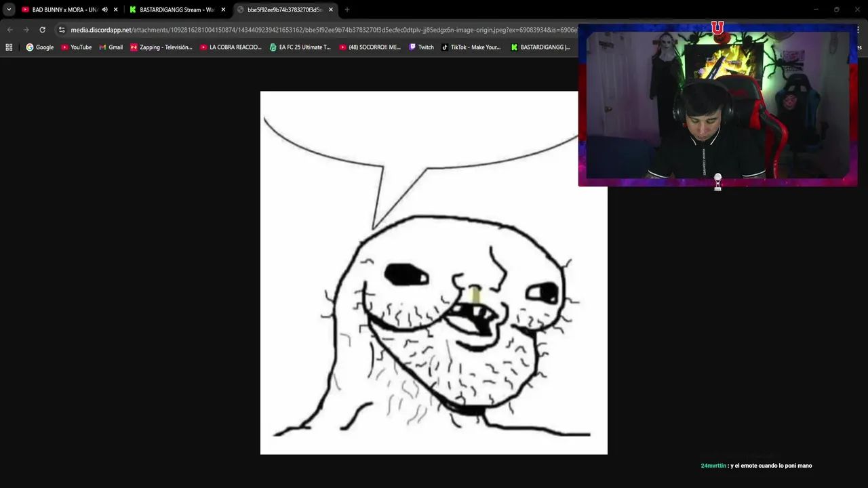
Task: Select the bbe5f92ee9b74b image tab
Action: (x=285, y=9)
